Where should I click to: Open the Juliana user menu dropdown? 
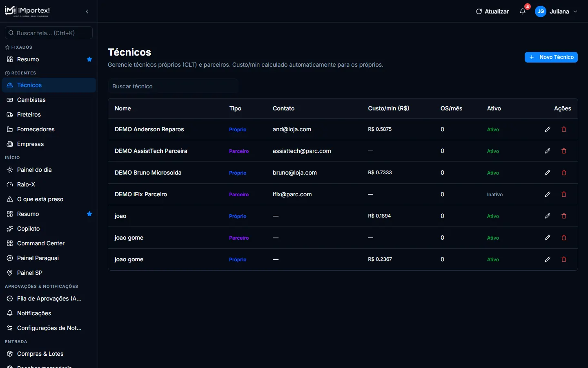557,11
